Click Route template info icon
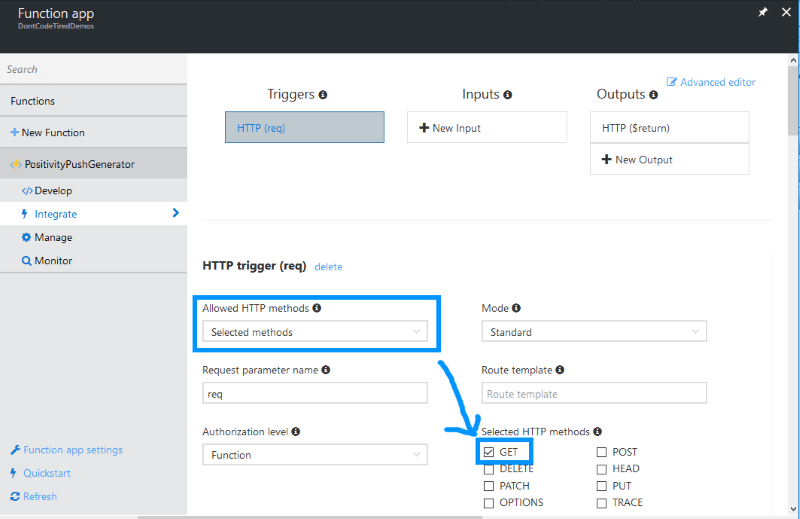The height and width of the screenshot is (519, 800). 560,369
